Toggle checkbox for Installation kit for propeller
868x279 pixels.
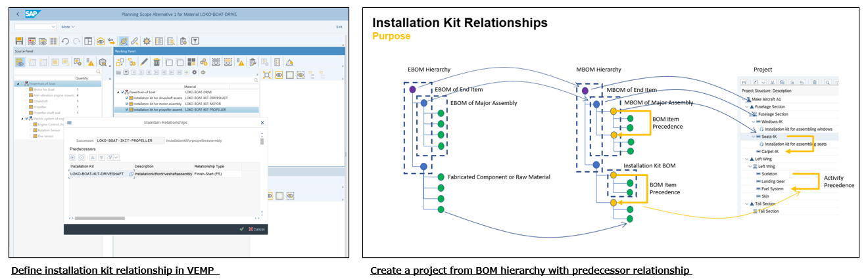coord(127,110)
